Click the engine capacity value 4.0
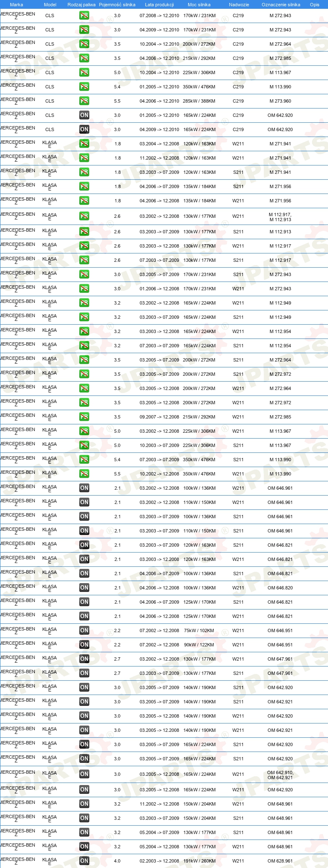The image size is (328, 868). coord(117,861)
